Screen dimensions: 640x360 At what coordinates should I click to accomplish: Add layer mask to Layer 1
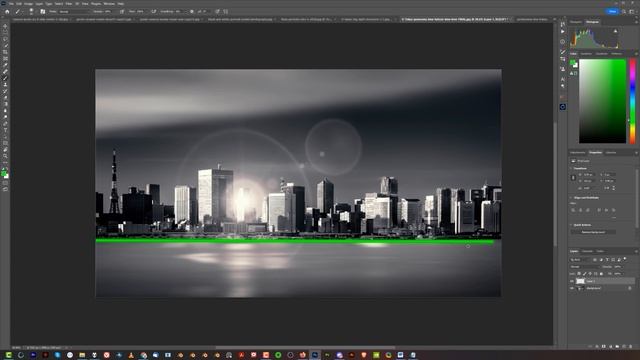[x=604, y=346]
